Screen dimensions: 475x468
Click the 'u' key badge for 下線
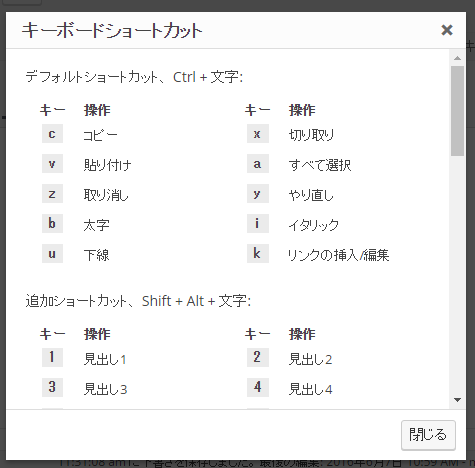[52, 253]
